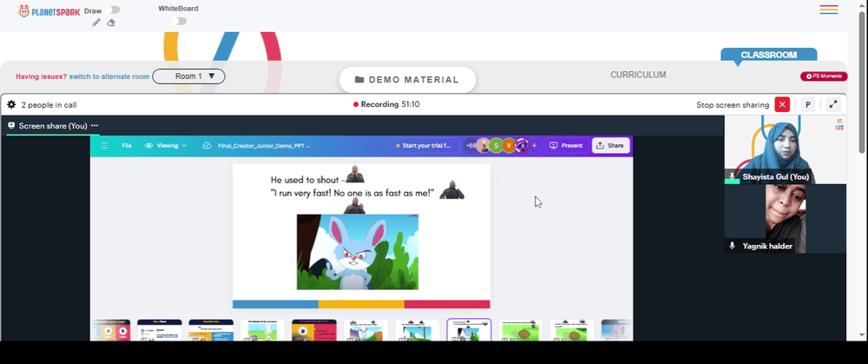The height and width of the screenshot is (364, 868).
Task: Open the Room 1 dropdown
Action: pos(188,76)
